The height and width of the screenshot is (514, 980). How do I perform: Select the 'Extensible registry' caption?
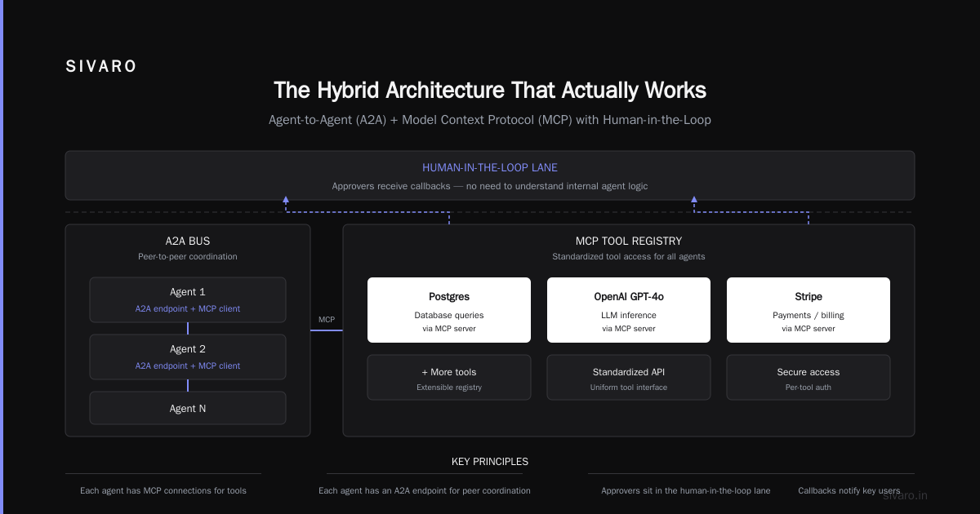[449, 388]
